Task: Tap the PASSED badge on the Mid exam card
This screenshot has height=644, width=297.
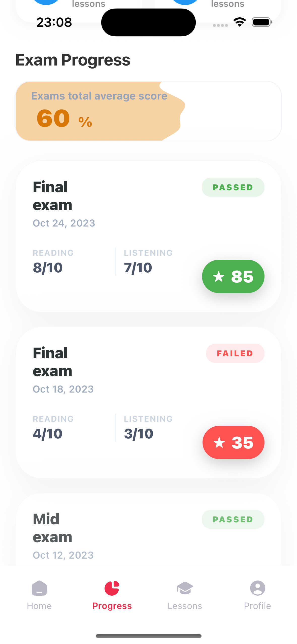Action: click(x=233, y=519)
